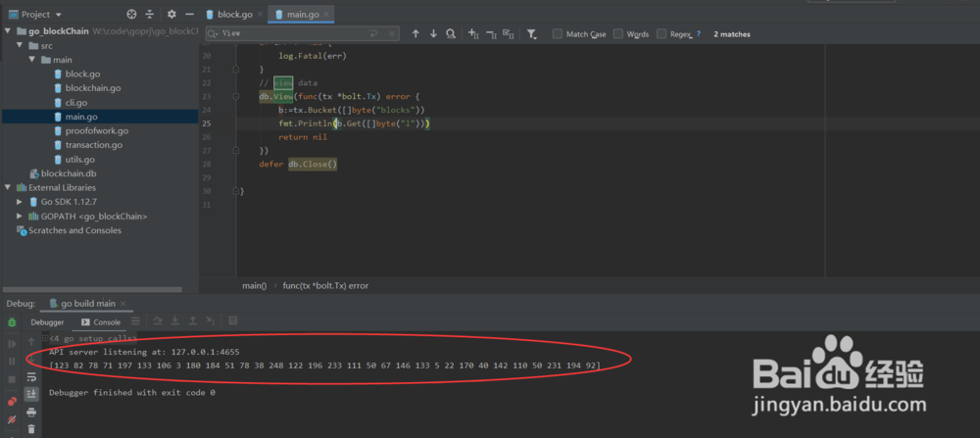Click Step Over icon in debugger
Viewport: 980px width, 438px height.
point(158,321)
